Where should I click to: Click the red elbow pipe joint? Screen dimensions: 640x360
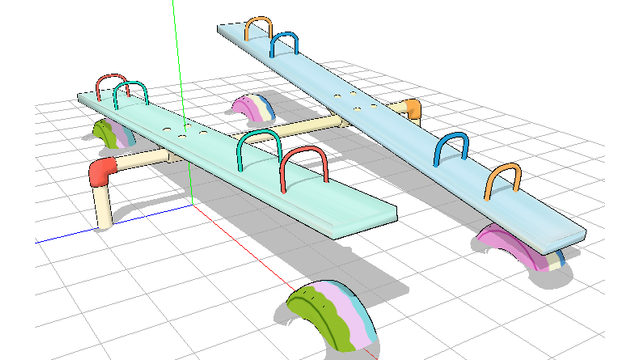pyautogui.click(x=103, y=172)
